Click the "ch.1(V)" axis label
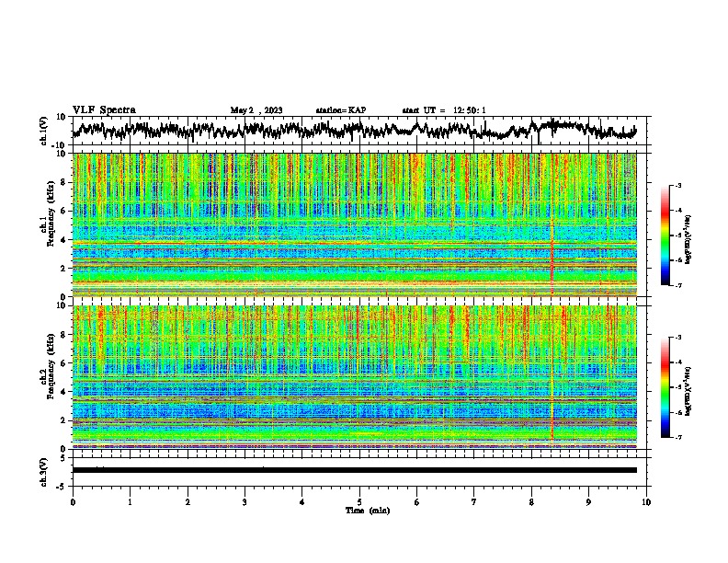The height and width of the screenshot is (563, 728). click(x=44, y=132)
